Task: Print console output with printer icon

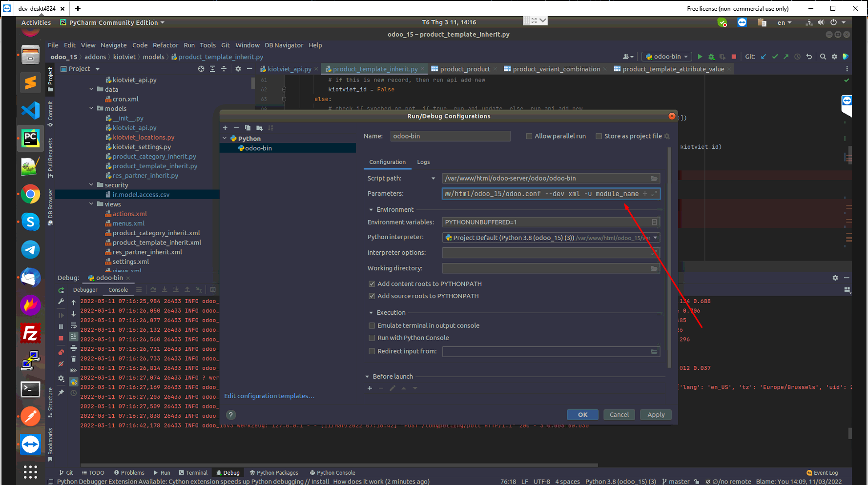Action: pos(74,348)
